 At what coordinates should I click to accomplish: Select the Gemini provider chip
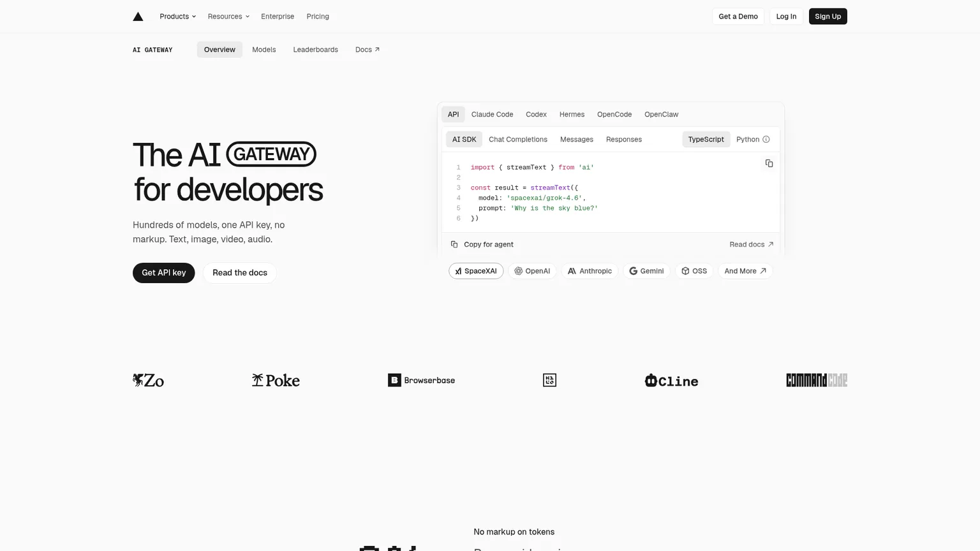coord(646,271)
